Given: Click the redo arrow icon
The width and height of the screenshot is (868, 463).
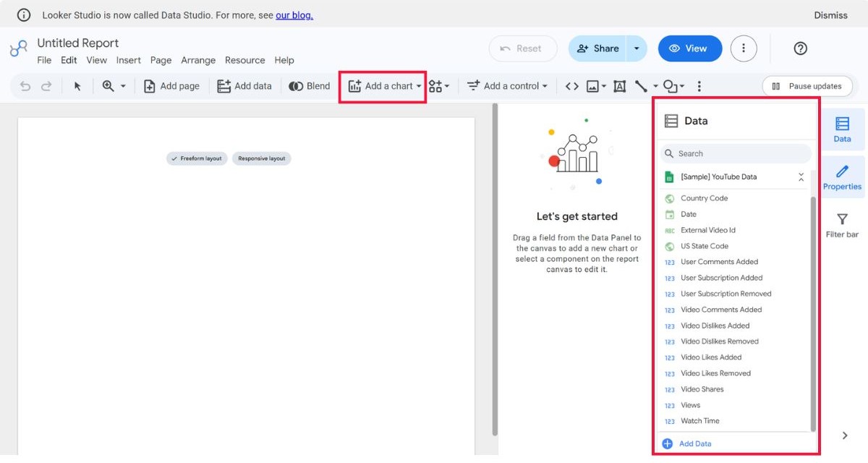Looking at the screenshot, I should [46, 86].
